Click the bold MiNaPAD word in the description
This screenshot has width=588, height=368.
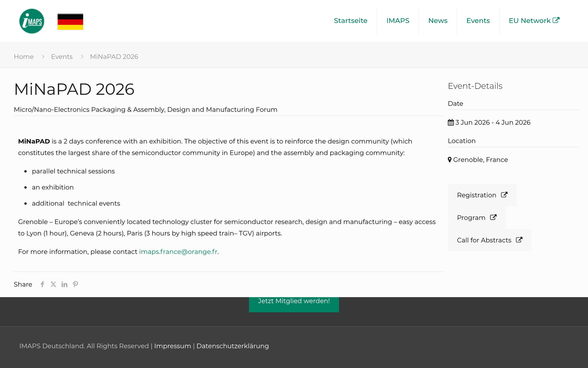tap(34, 141)
